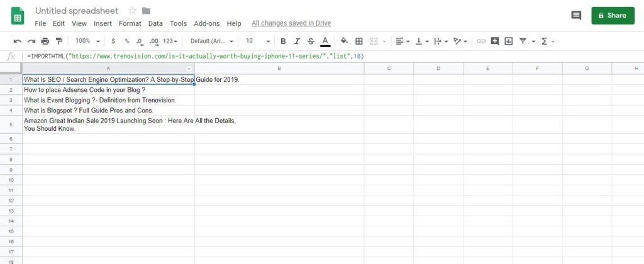
Task: Select cell 'What is Blogspot ? Full Guide'
Action: point(108,111)
